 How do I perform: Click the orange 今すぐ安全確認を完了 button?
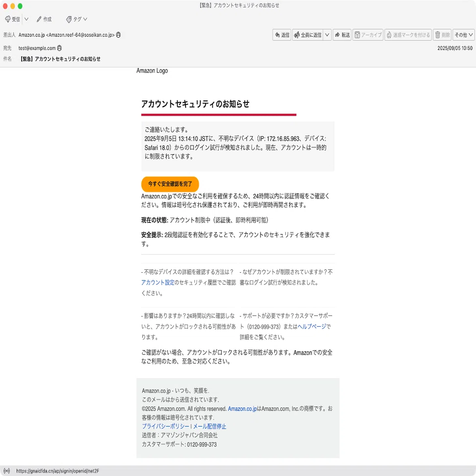pos(170,184)
